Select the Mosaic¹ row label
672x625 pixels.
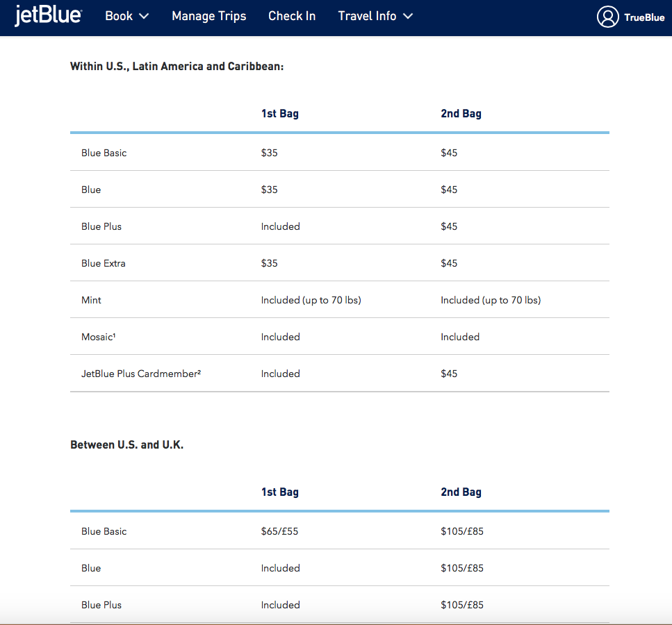(99, 337)
